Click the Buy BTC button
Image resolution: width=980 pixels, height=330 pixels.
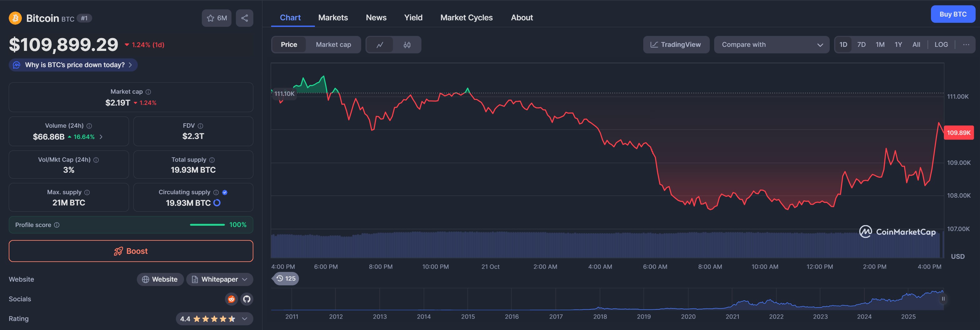click(953, 14)
